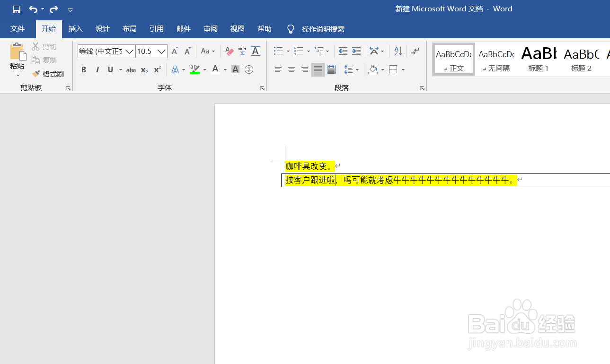Expand the font size 10.5 dropdown

[x=162, y=51]
